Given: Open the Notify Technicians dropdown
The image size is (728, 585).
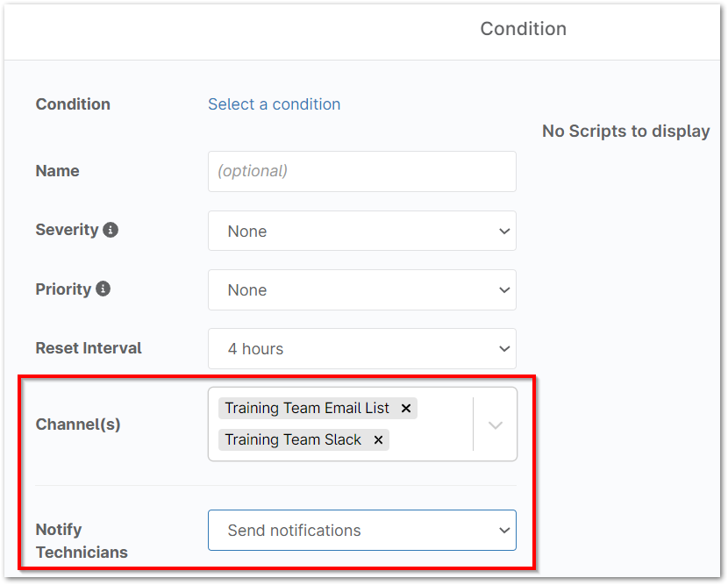Looking at the screenshot, I should (x=361, y=530).
